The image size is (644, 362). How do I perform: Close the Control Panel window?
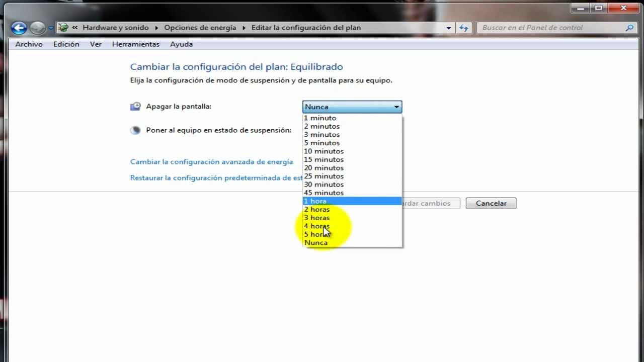624,8
